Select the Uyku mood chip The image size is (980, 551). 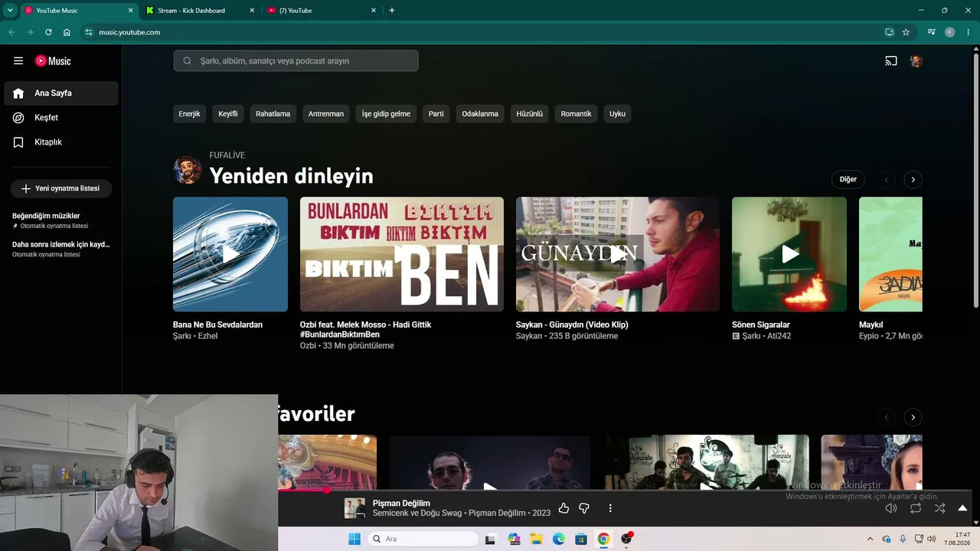618,114
